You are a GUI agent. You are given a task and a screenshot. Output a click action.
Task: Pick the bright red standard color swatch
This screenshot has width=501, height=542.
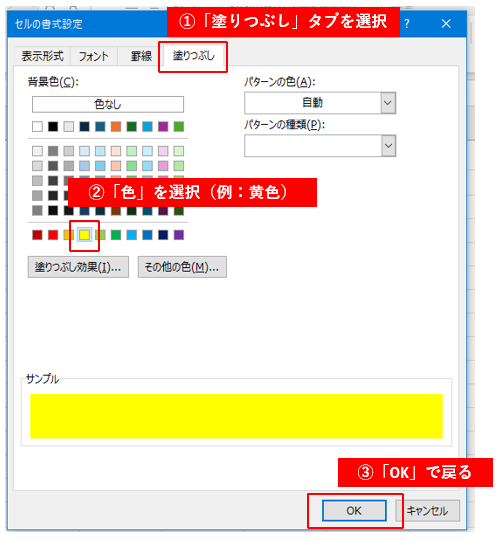pos(53,235)
